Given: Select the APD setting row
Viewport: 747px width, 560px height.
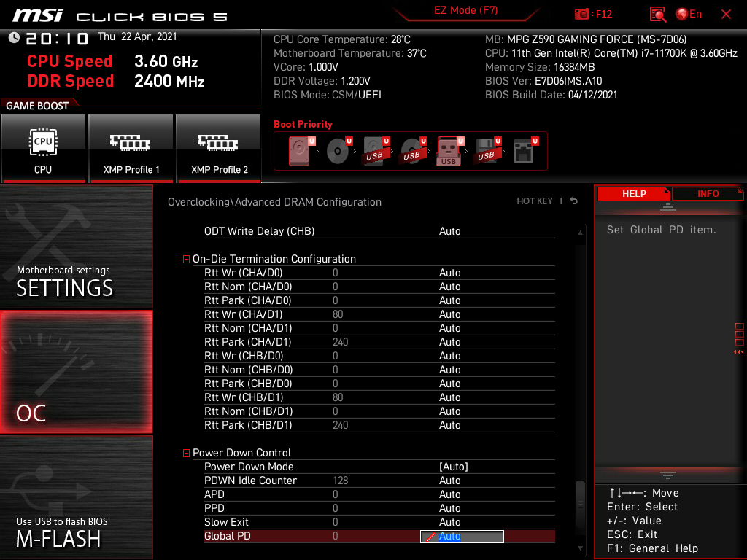Looking at the screenshot, I should [379, 494].
